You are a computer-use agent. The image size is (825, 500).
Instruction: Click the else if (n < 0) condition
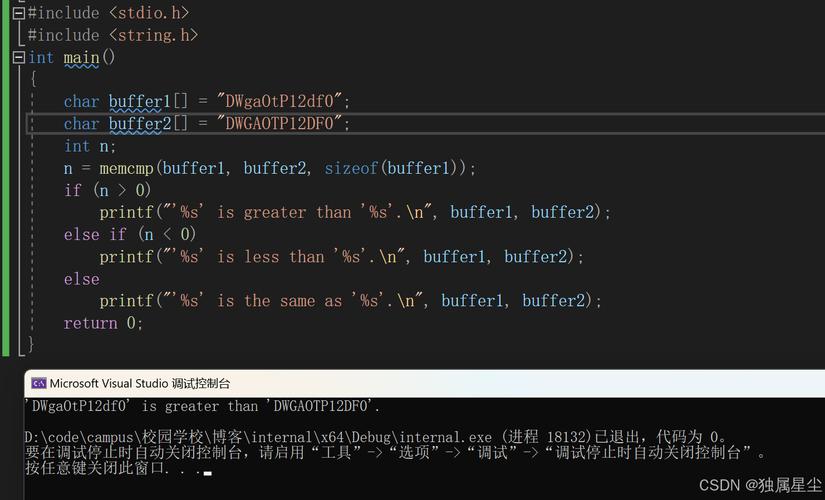click(130, 234)
